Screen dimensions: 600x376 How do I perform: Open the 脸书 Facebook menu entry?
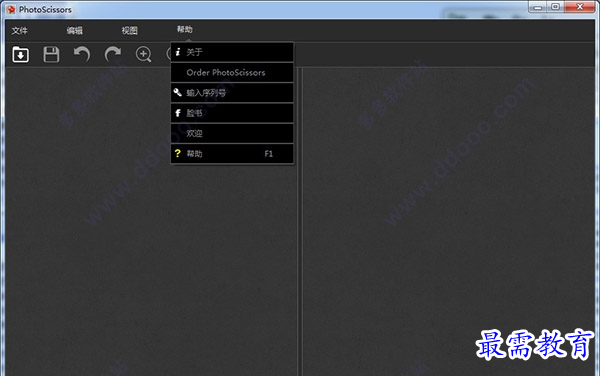point(232,113)
